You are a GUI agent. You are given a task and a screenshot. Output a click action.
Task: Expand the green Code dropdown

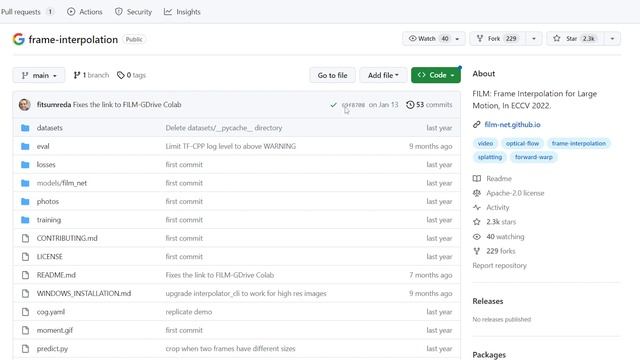point(436,75)
